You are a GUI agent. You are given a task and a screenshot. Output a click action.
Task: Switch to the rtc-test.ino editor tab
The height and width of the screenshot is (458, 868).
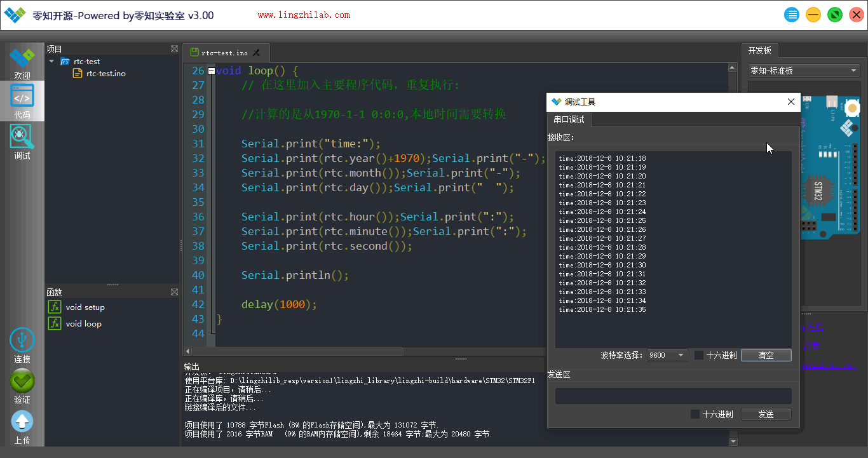pyautogui.click(x=226, y=53)
